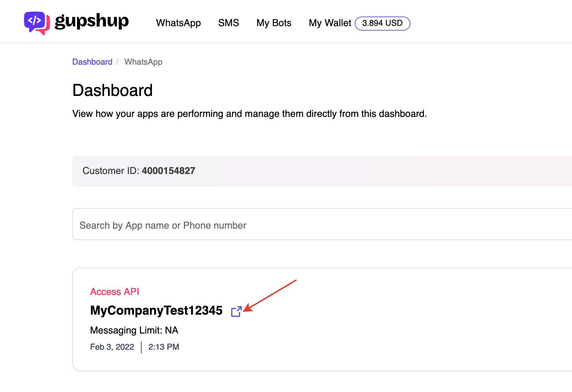Click the 2:13 PM timestamp

coord(164,347)
